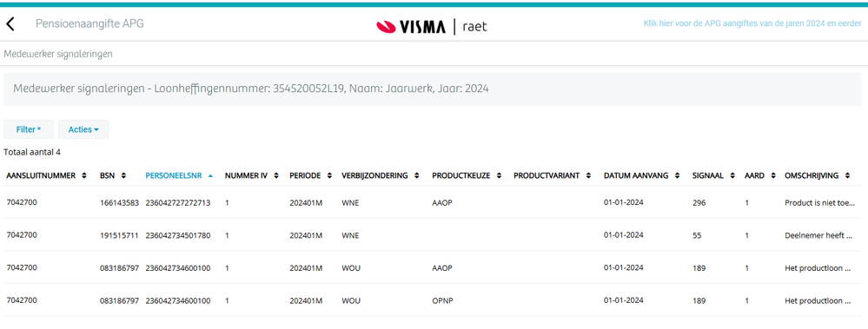Open description 'Deelnemer heeft ...'
Viewport: 868px width, 329px height.
[x=818, y=235]
